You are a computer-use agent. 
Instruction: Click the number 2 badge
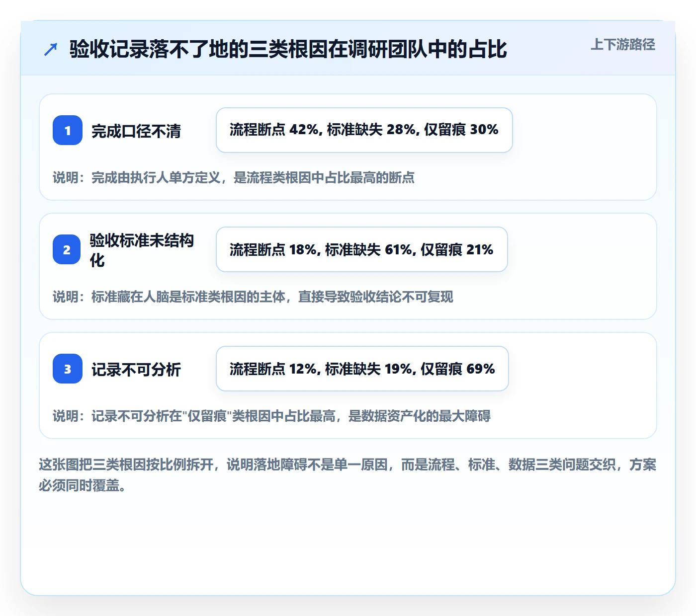click(67, 249)
